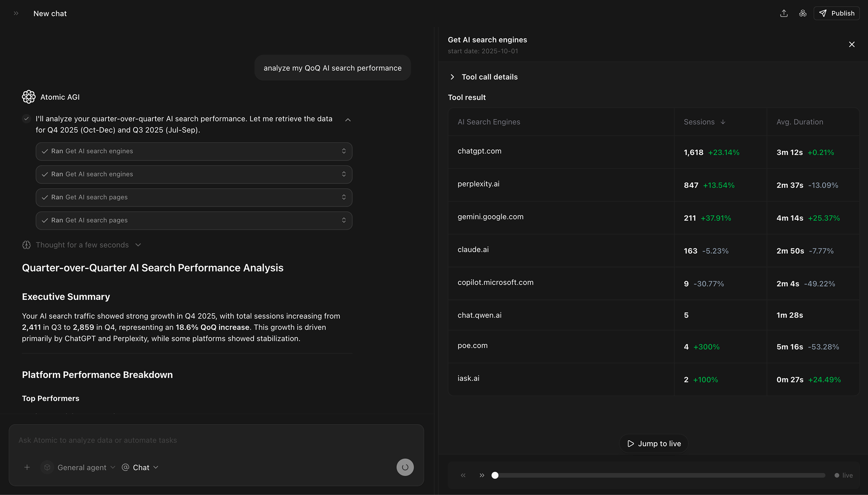Click the spinning stop button in chat input
The height and width of the screenshot is (495, 868).
pos(405,467)
